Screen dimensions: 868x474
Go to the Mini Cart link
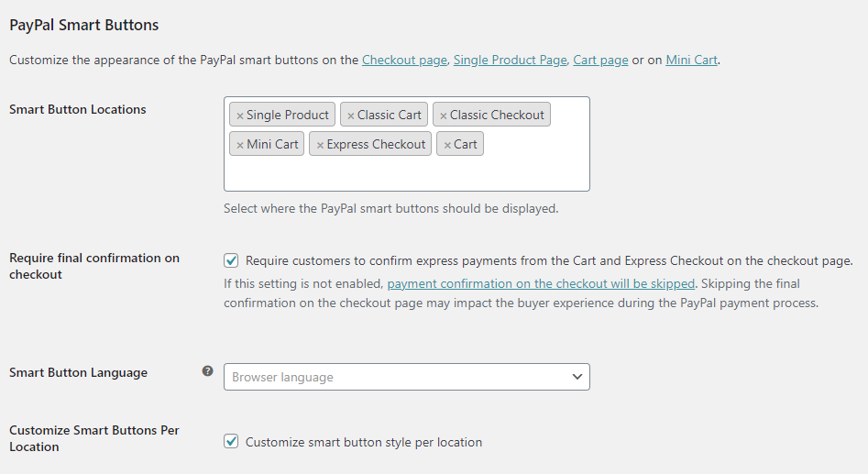click(691, 61)
